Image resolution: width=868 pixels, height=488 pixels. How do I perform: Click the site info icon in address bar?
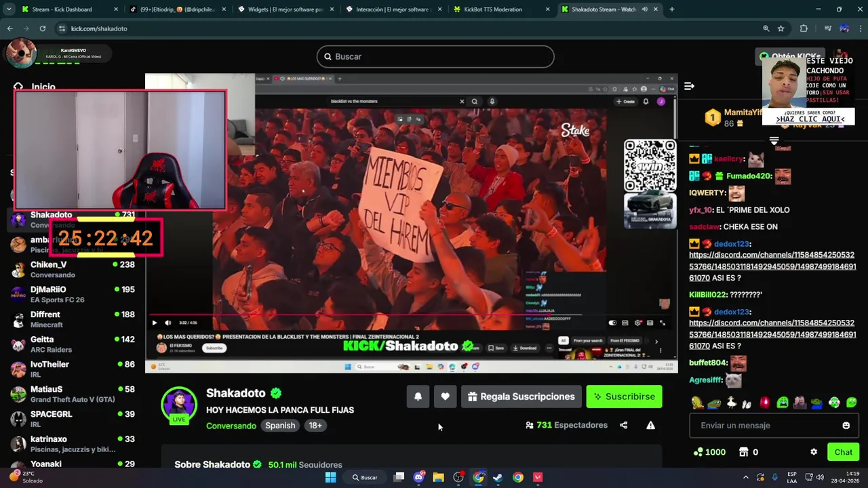[x=62, y=28]
